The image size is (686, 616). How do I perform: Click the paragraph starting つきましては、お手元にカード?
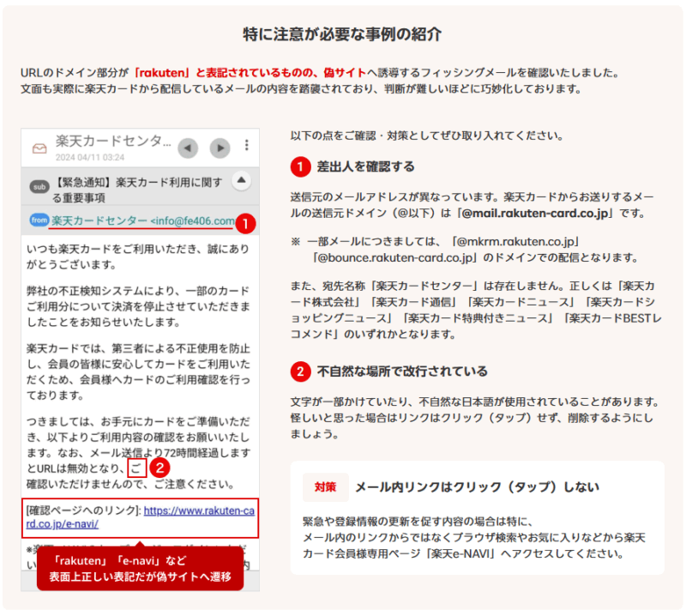pyautogui.click(x=138, y=453)
